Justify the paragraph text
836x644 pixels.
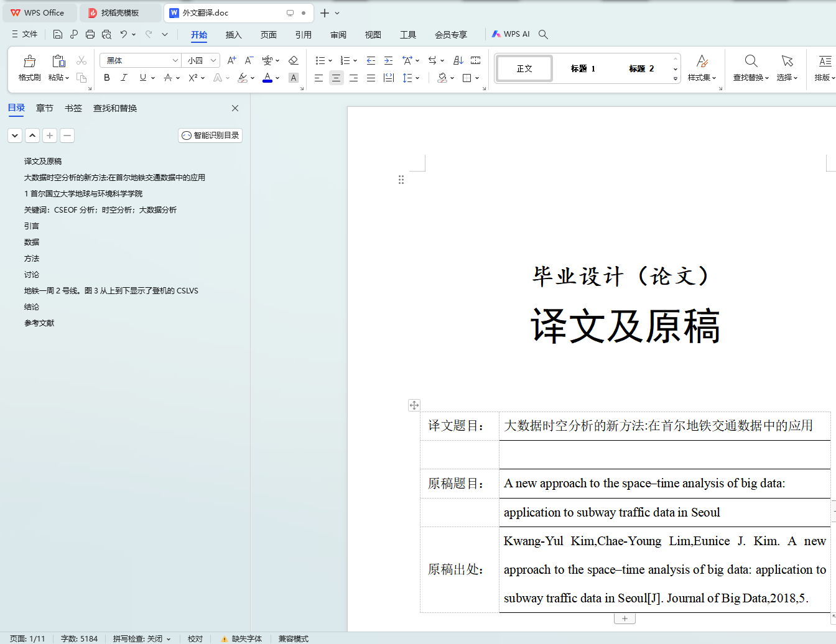(371, 78)
